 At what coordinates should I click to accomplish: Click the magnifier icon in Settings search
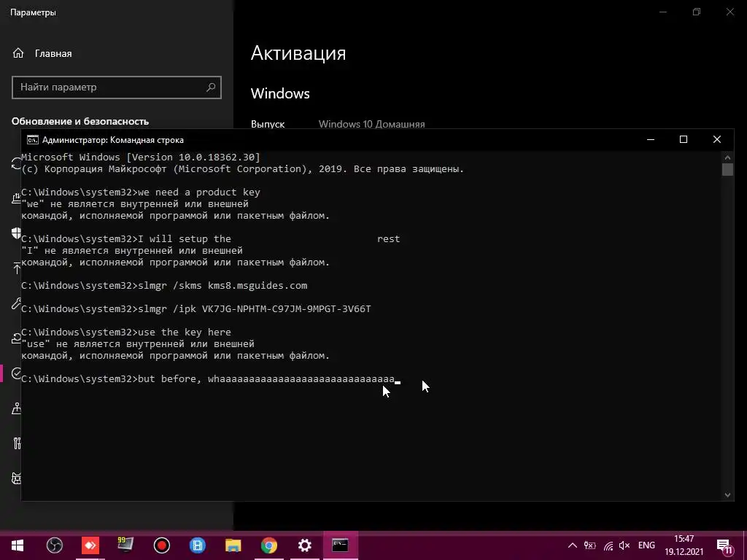click(211, 87)
